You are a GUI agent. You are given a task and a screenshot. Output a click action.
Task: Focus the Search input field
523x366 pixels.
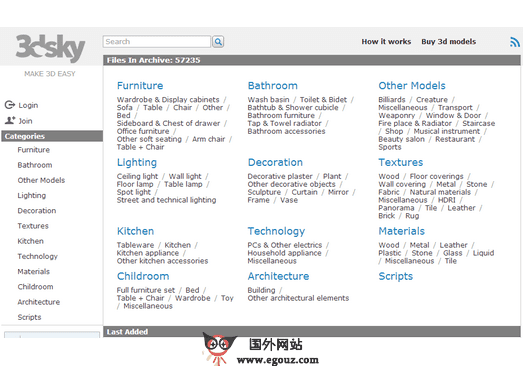tap(157, 42)
